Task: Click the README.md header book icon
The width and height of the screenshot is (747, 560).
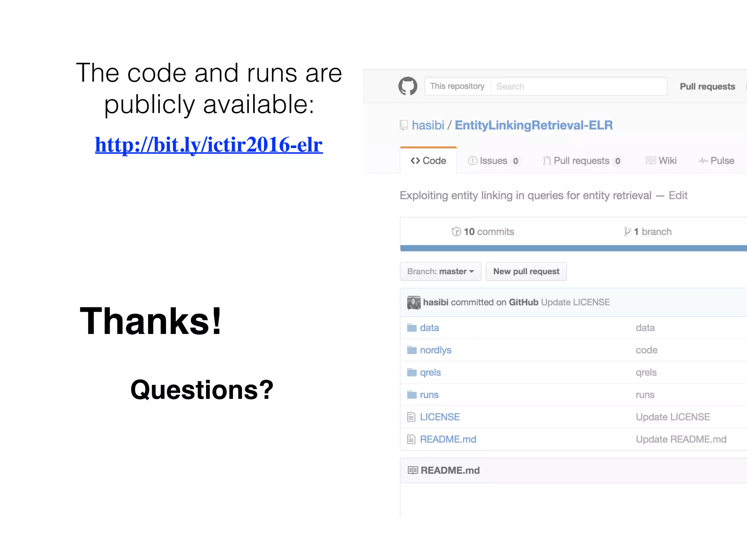Action: 413,470
